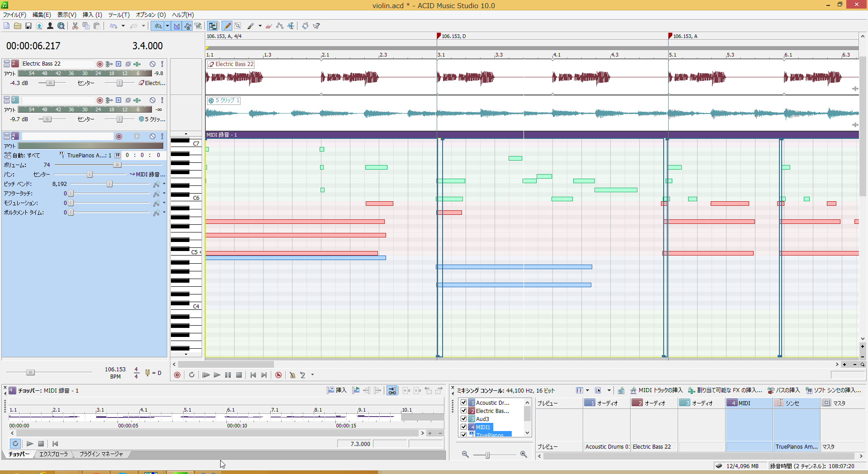The height and width of the screenshot is (474, 868).
Task: Open the Get Media globe search icon
Action: pyautogui.click(x=61, y=26)
